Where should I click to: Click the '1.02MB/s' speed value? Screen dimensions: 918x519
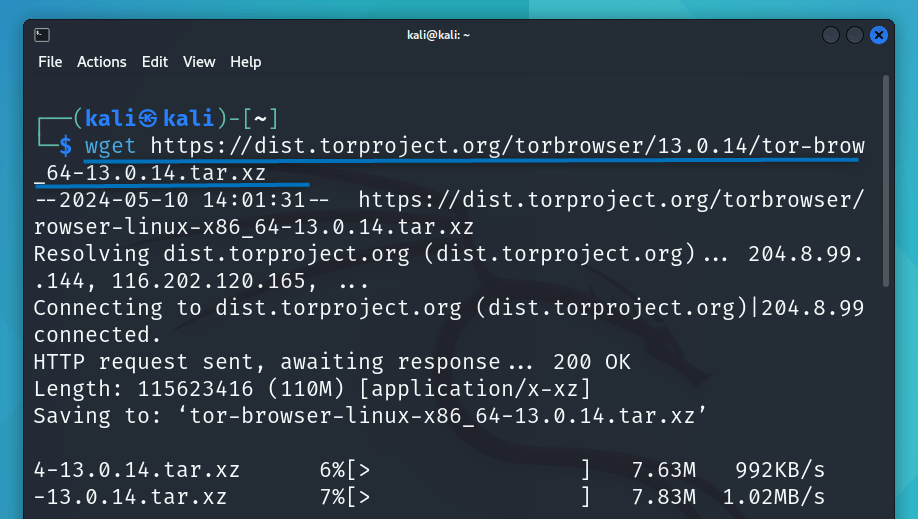tap(773, 497)
